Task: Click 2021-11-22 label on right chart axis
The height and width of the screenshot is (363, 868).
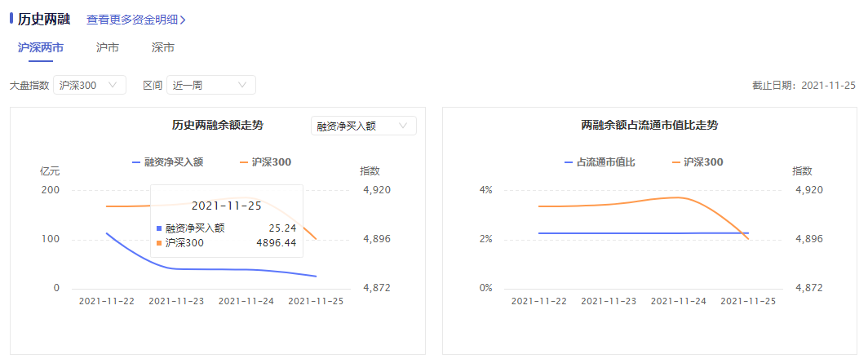Action: click(538, 302)
